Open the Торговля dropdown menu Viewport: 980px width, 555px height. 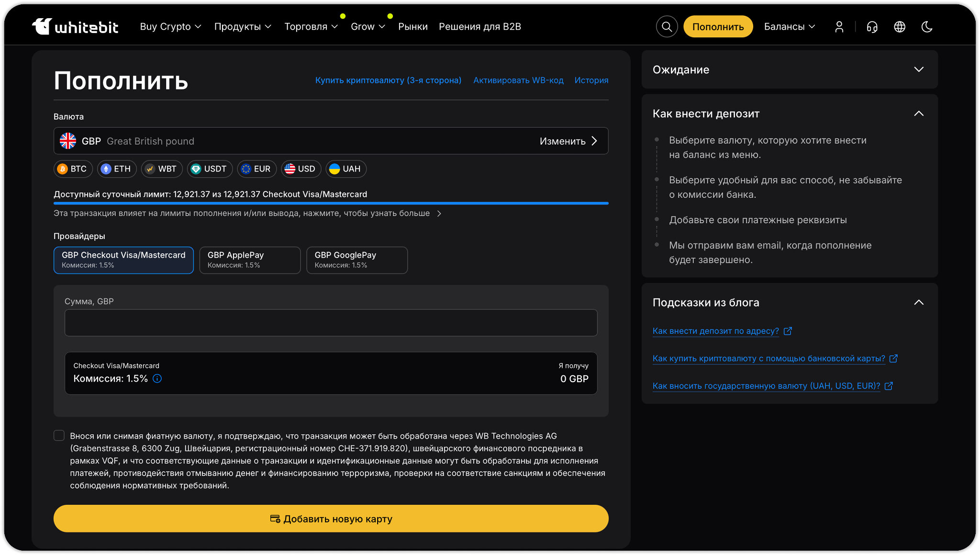(311, 27)
